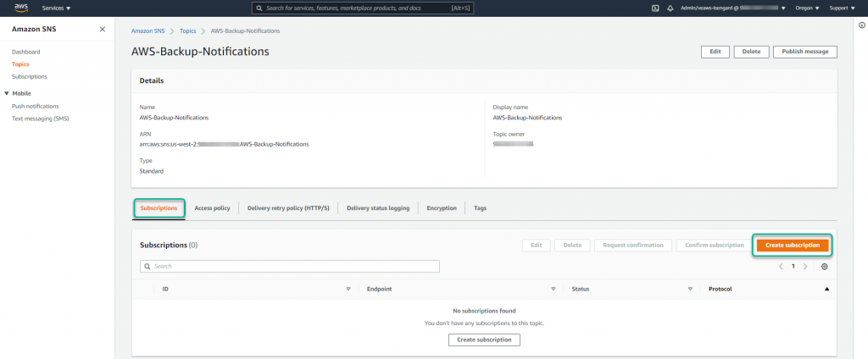Click the Topics breadcrumb link
Viewport: 868px width, 359px height.
pyautogui.click(x=187, y=31)
